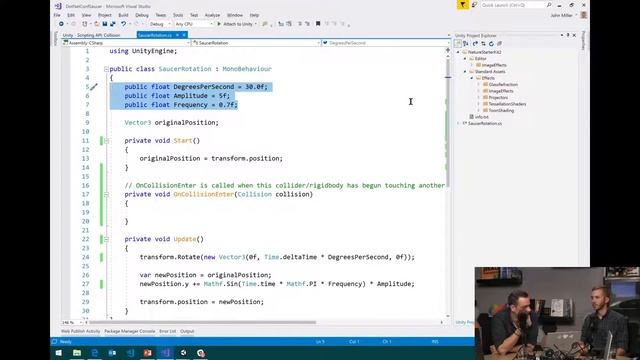This screenshot has height=360, width=640.
Task: Select the ToonShading folder
Action: [x=501, y=111]
